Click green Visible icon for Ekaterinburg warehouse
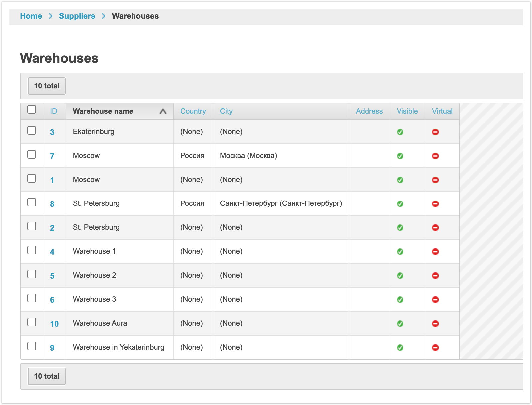The width and height of the screenshot is (532, 405). [x=400, y=132]
